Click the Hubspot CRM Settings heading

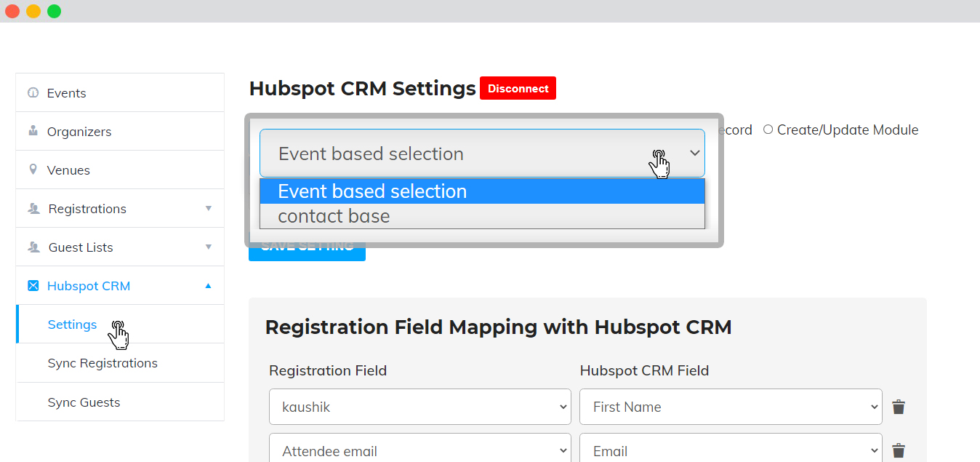point(362,89)
